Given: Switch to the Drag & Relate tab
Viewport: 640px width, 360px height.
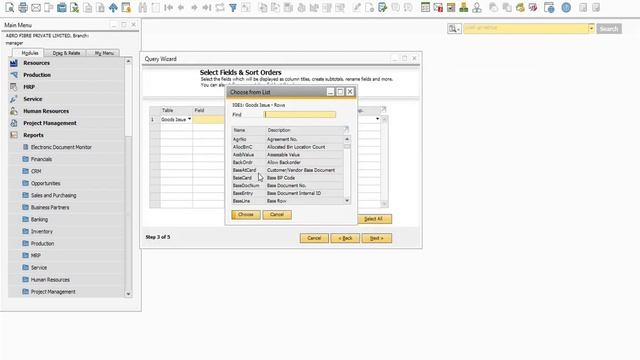Looking at the screenshot, I should tap(66, 53).
